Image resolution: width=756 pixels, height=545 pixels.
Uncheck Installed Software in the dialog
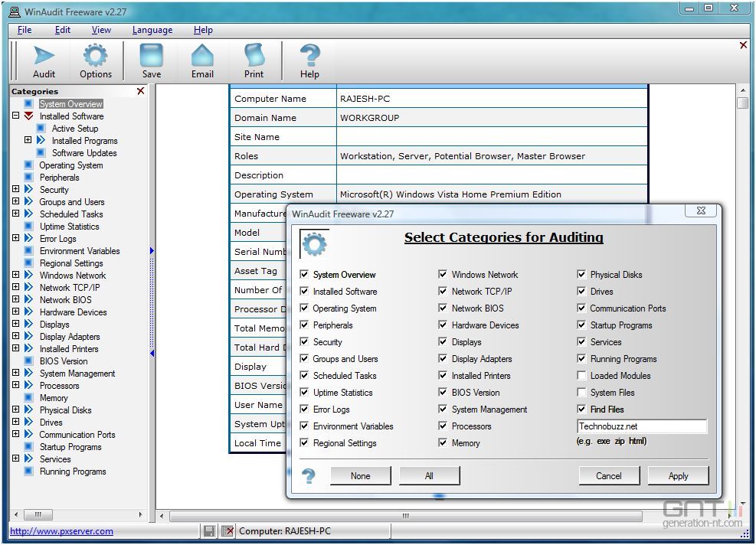(x=304, y=291)
